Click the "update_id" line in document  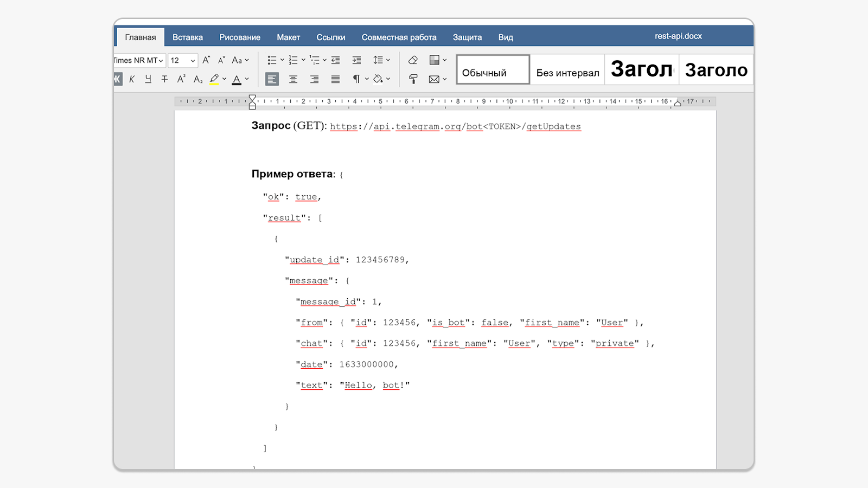point(347,260)
